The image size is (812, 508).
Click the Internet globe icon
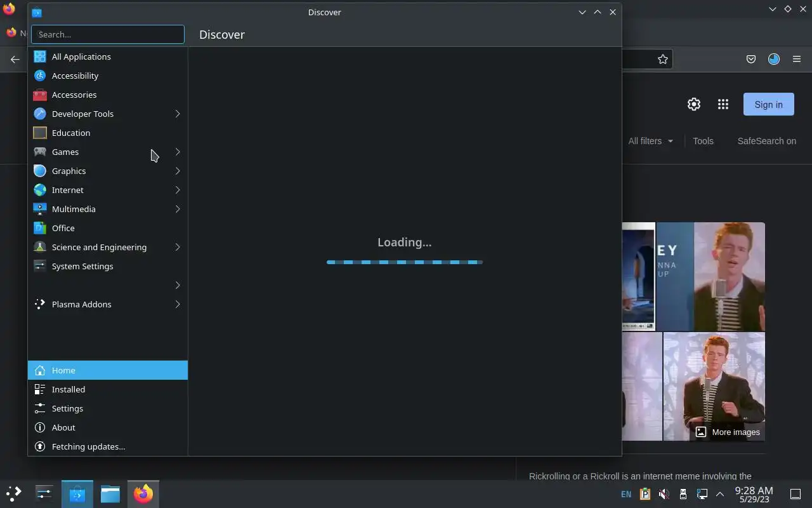point(40,190)
